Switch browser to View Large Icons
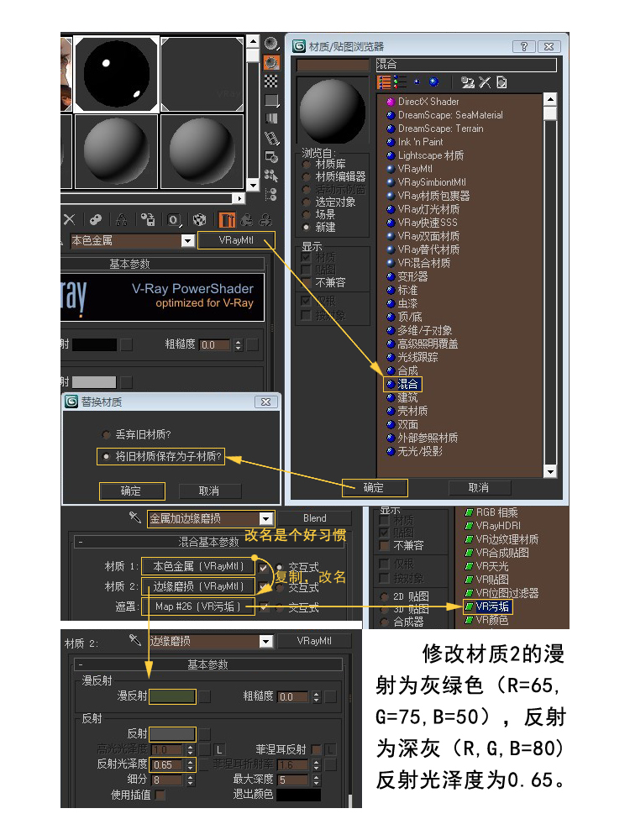This screenshot has height=840, width=630. 433,82
